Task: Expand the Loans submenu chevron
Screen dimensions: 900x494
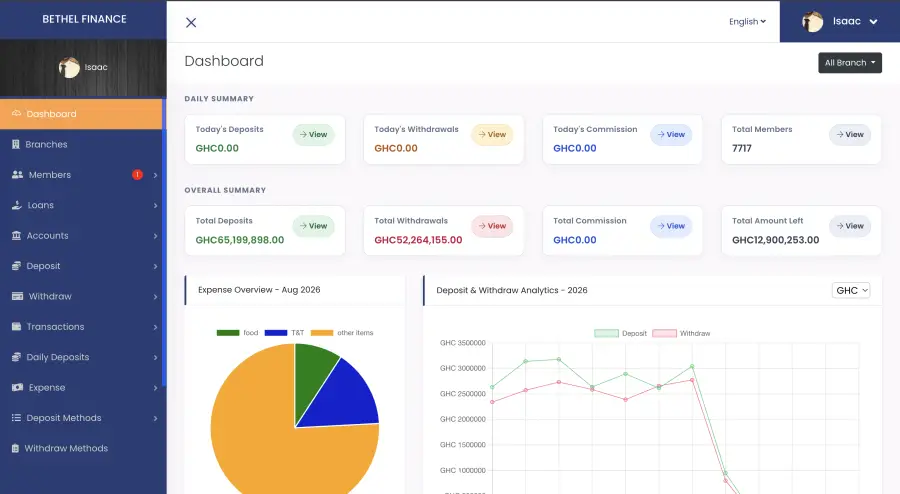Action: click(155, 205)
